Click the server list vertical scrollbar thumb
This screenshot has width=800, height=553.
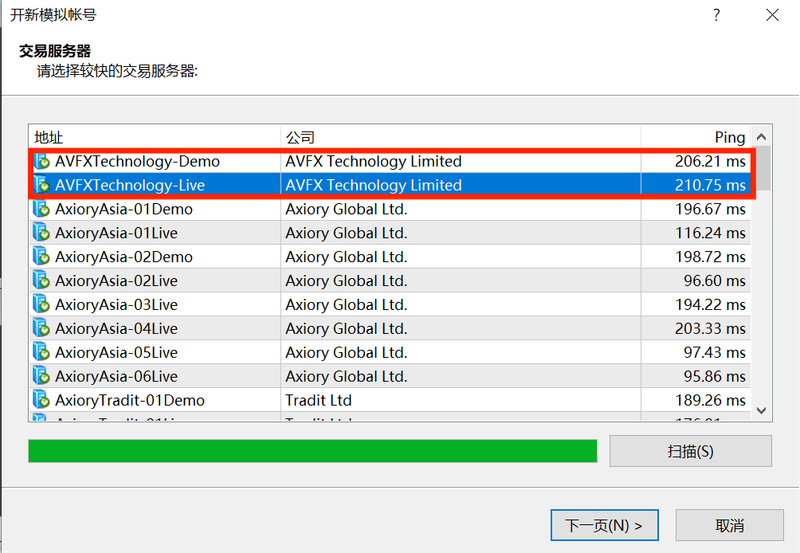(762, 168)
